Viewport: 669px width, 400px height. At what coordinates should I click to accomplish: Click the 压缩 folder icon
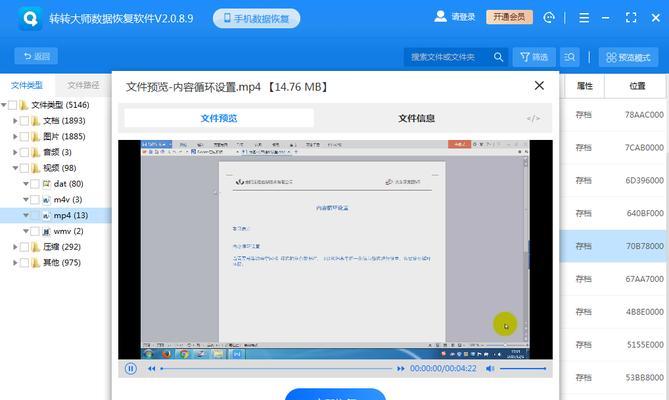coord(36,247)
